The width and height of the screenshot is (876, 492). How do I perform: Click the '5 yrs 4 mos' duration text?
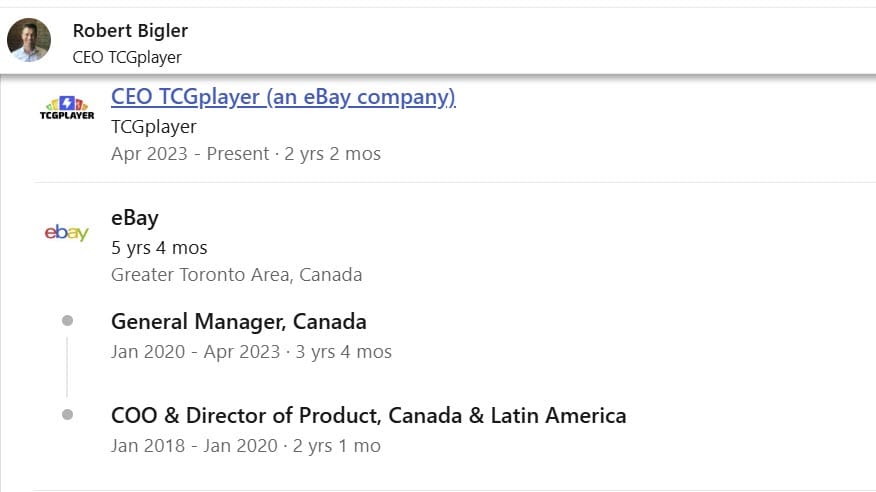click(x=159, y=247)
